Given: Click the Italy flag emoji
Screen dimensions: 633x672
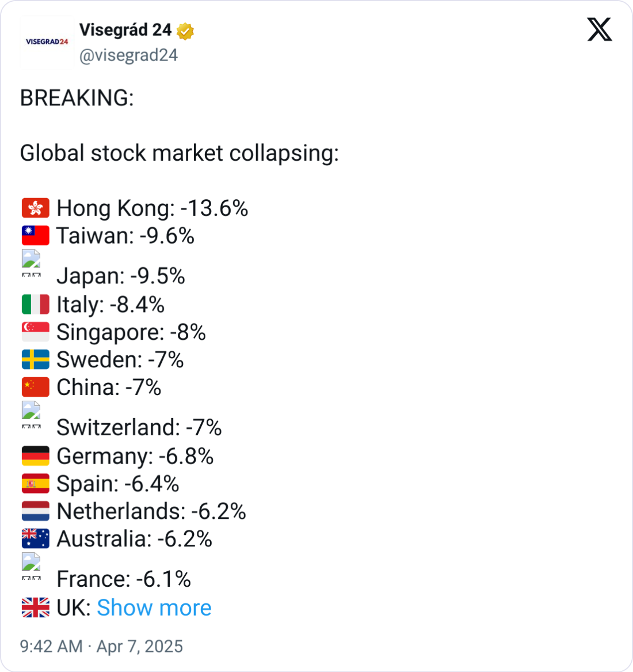Looking at the screenshot, I should point(36,304).
